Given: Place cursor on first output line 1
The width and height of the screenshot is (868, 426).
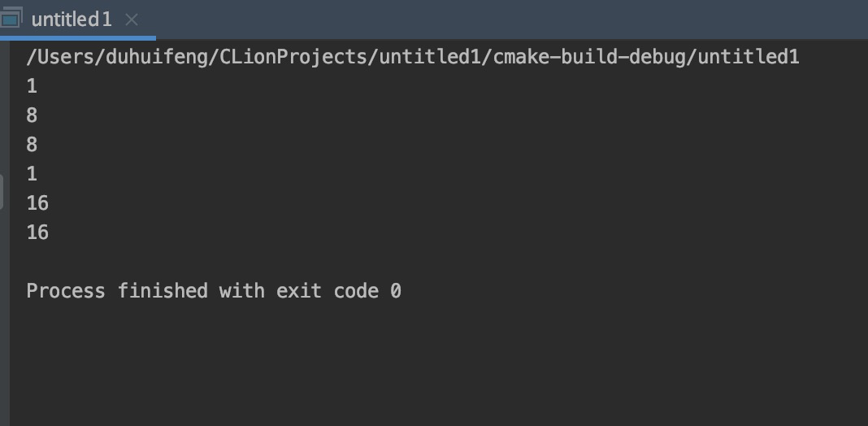Looking at the screenshot, I should click(x=32, y=86).
